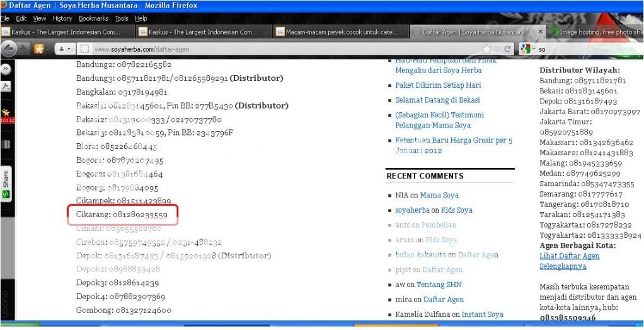Screen dimensions: 644x330
Task: Switch to the Image hosting tab
Action: pyautogui.click(x=596, y=32)
